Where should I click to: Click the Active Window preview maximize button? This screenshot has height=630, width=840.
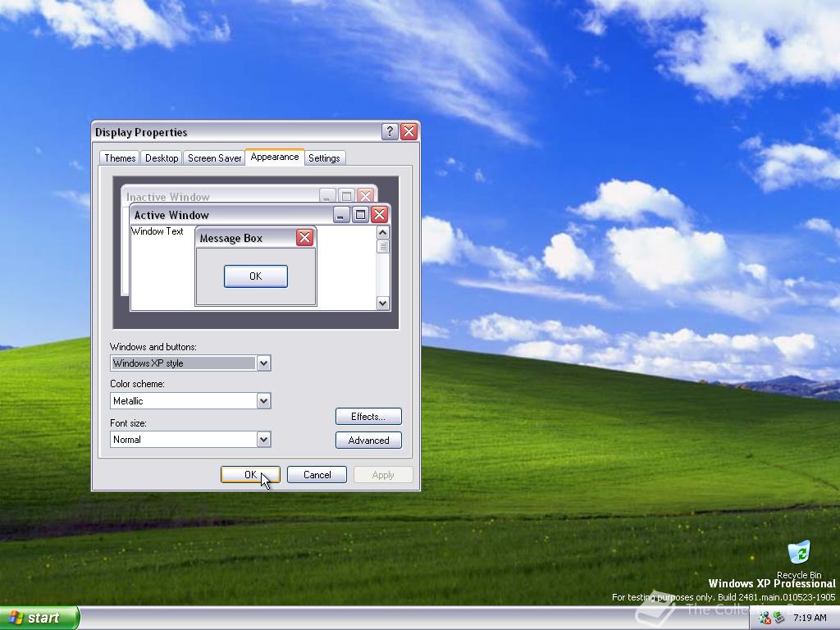coord(361,215)
